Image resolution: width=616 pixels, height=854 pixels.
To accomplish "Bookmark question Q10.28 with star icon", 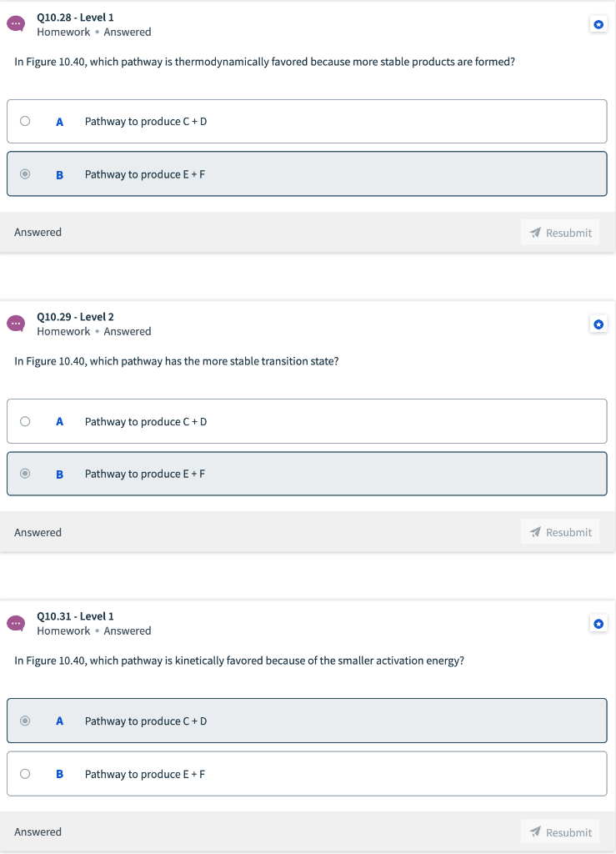I will coord(598,24).
